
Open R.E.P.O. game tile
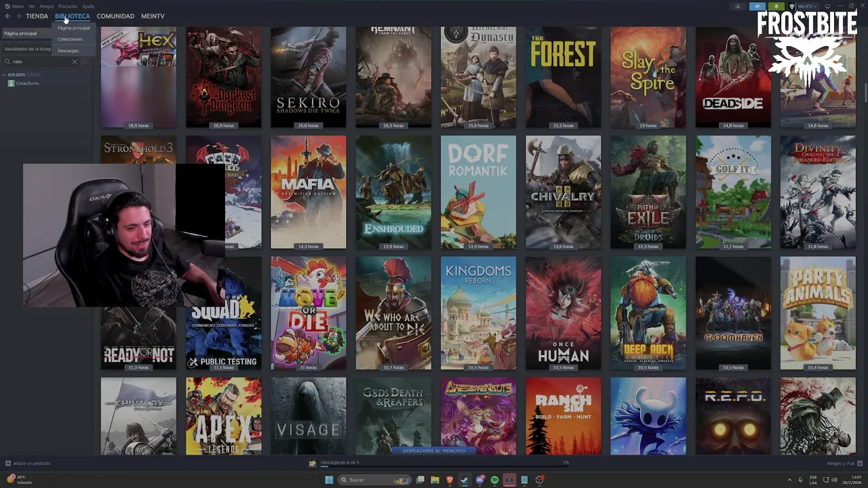(x=733, y=416)
